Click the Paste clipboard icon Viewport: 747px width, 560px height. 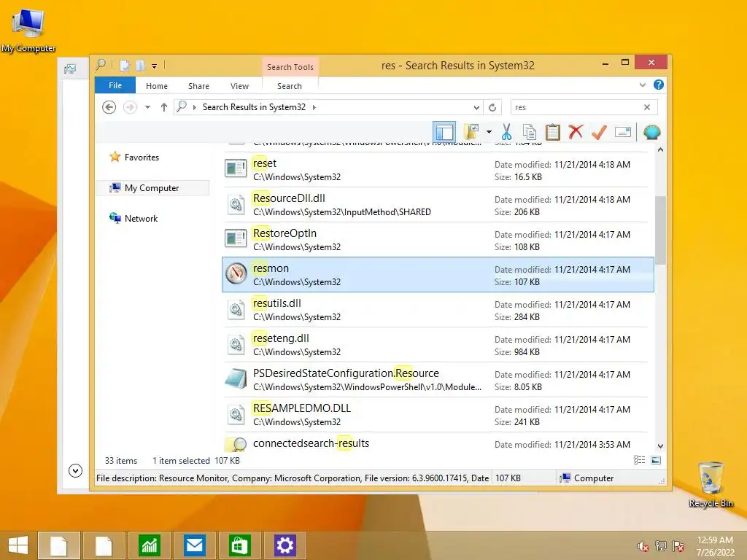(553, 132)
